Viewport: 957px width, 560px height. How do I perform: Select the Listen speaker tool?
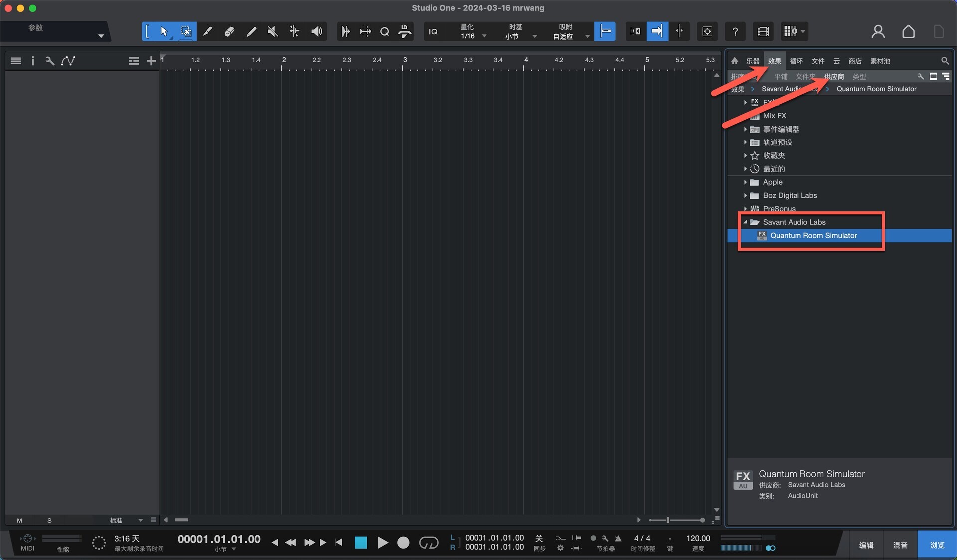coord(317,31)
